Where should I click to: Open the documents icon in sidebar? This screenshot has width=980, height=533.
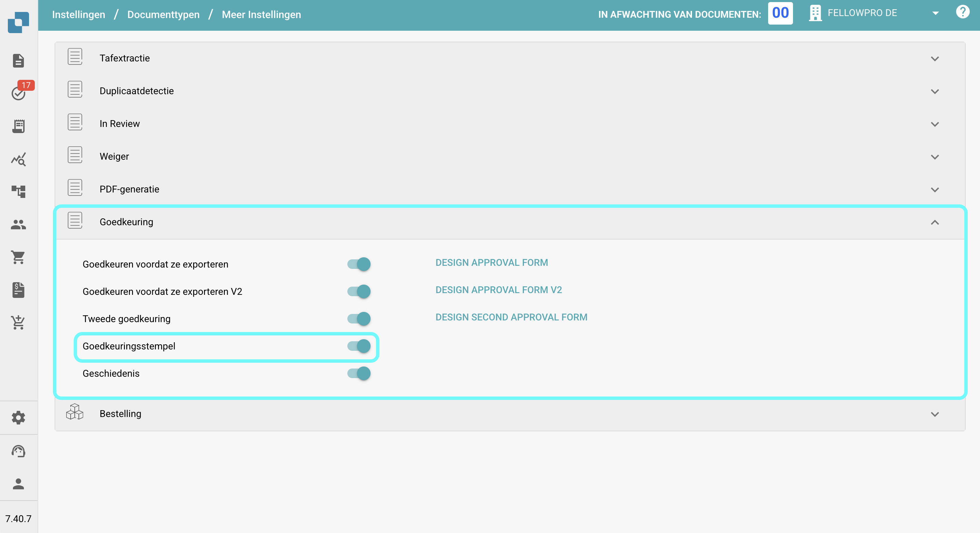click(18, 60)
